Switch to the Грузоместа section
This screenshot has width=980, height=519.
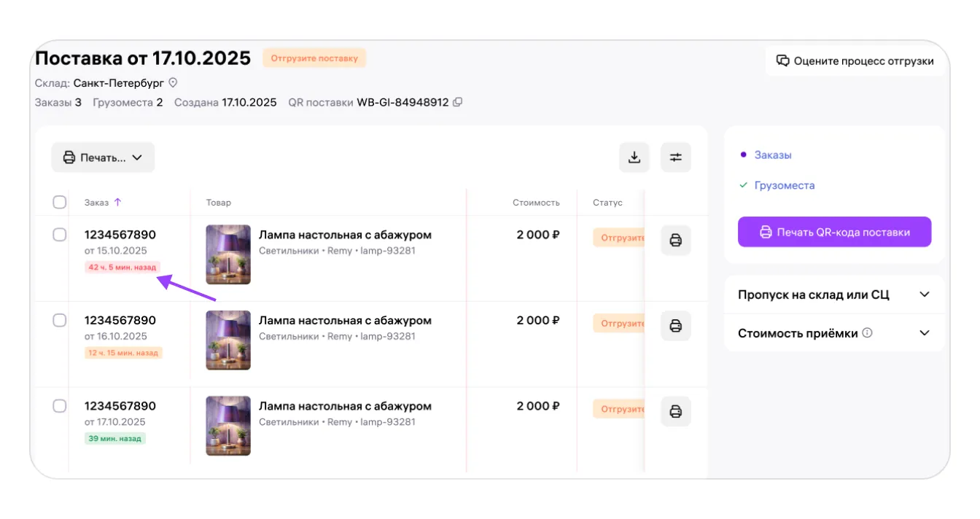[784, 186]
